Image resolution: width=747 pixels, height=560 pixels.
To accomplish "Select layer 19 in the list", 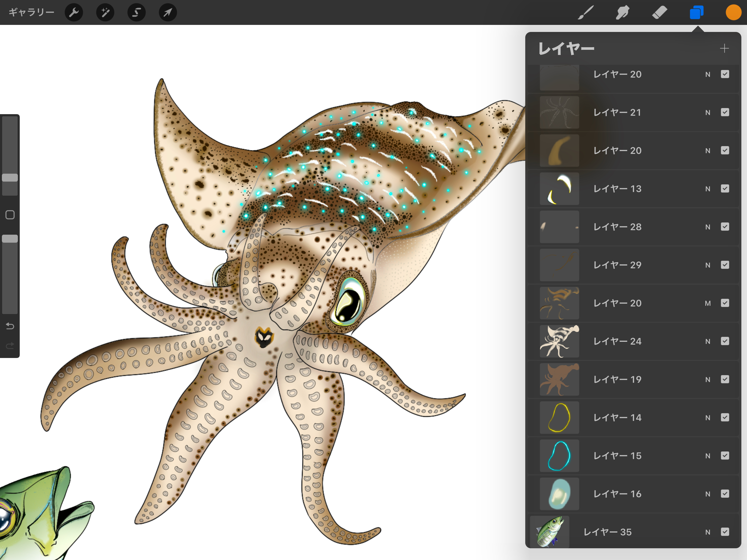I will pos(617,379).
